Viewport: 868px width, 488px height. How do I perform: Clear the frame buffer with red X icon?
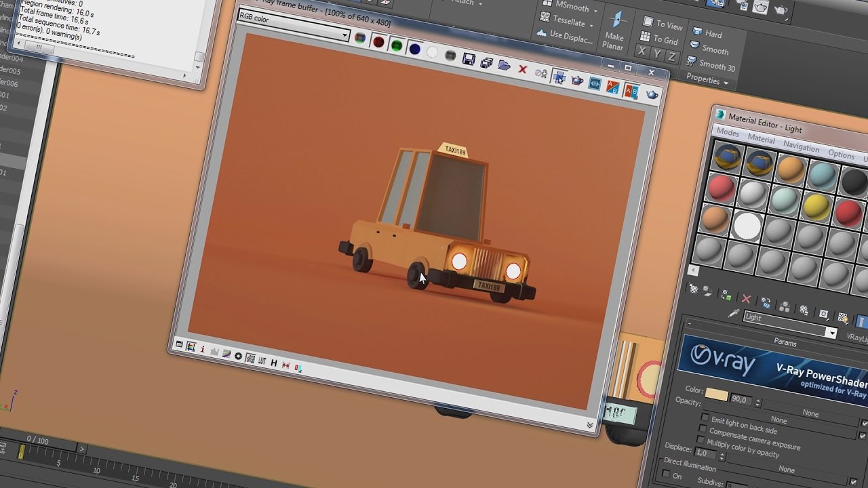coord(523,70)
